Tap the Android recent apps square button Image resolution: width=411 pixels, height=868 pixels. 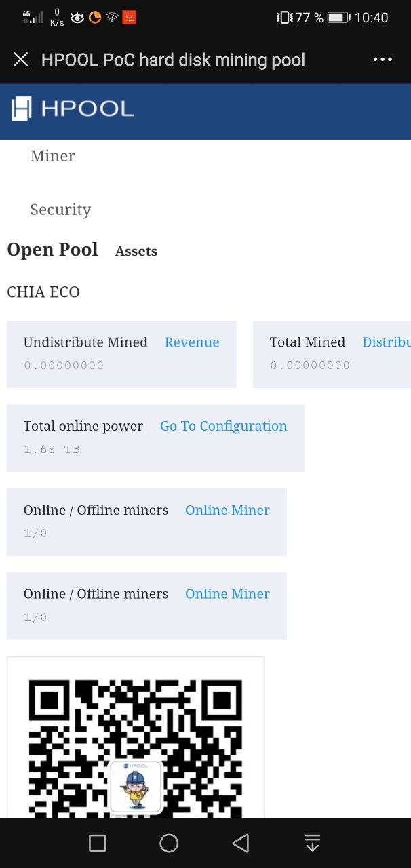[98, 843]
